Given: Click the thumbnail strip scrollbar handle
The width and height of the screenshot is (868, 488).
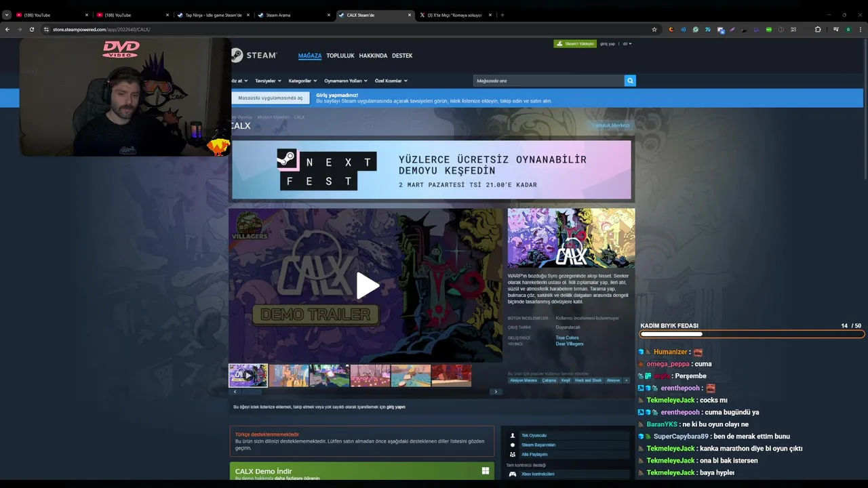Looking at the screenshot, I should pyautogui.click(x=252, y=392).
